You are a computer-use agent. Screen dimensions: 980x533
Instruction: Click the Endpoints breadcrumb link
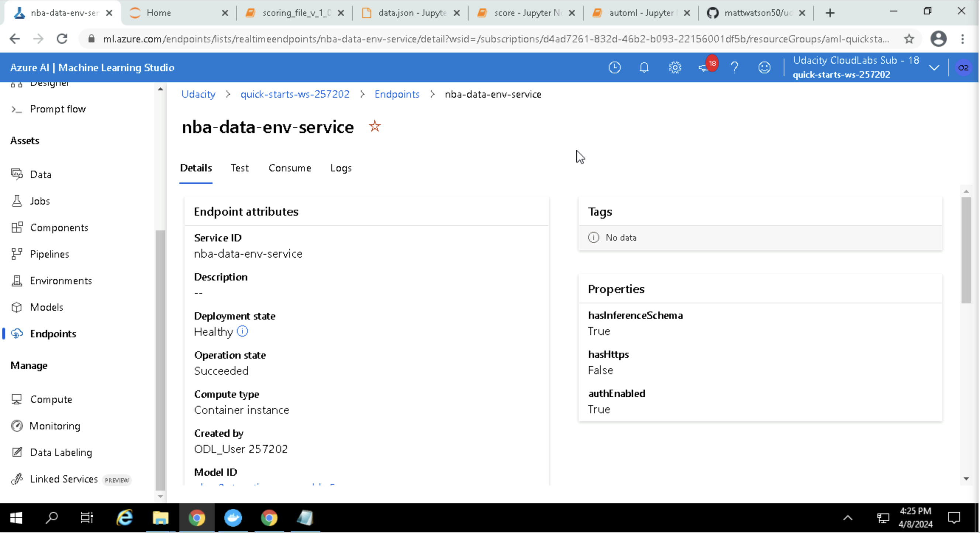coord(396,94)
